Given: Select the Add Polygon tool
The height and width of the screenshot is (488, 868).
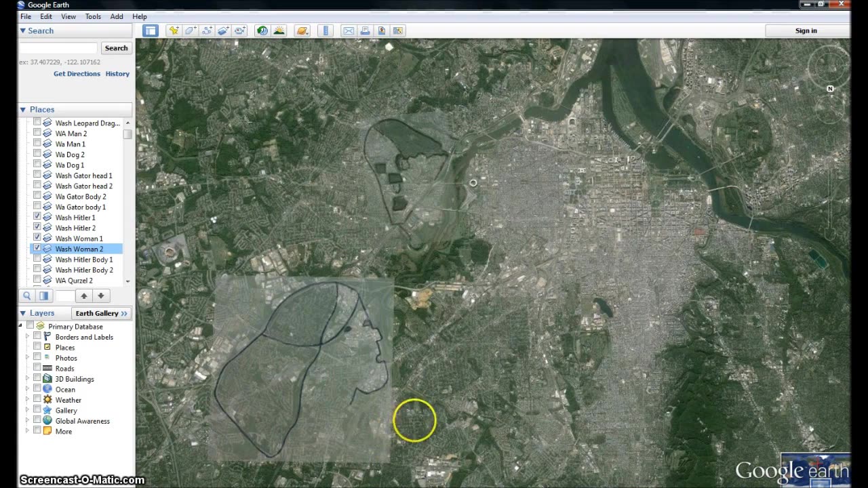Looking at the screenshot, I should (x=191, y=30).
